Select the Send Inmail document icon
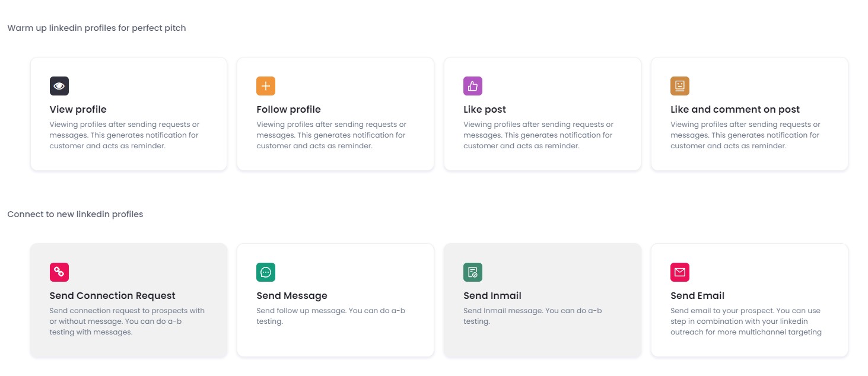868x376 pixels. pos(472,272)
